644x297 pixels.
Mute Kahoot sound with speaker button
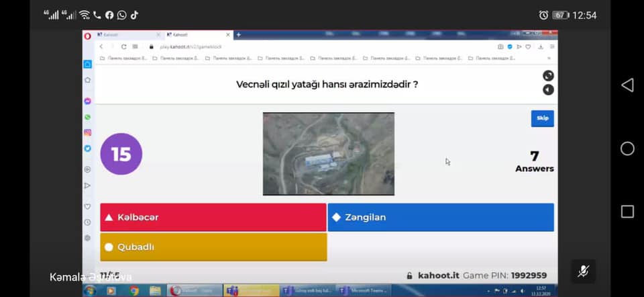[x=548, y=89]
